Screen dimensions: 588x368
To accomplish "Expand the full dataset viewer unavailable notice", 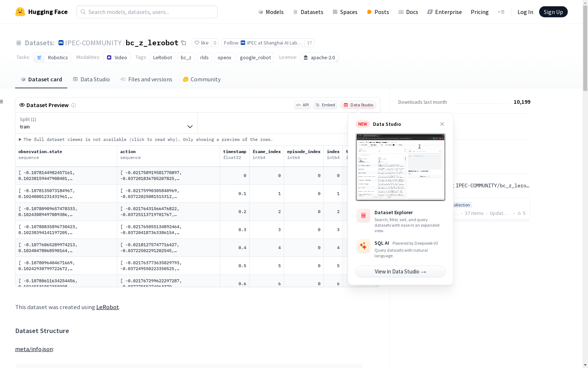I will coord(146,139).
